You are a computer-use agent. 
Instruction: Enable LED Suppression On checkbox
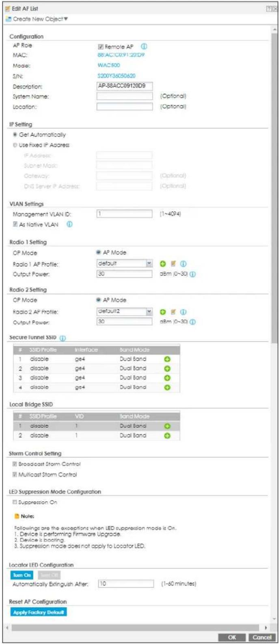pyautogui.click(x=15, y=503)
